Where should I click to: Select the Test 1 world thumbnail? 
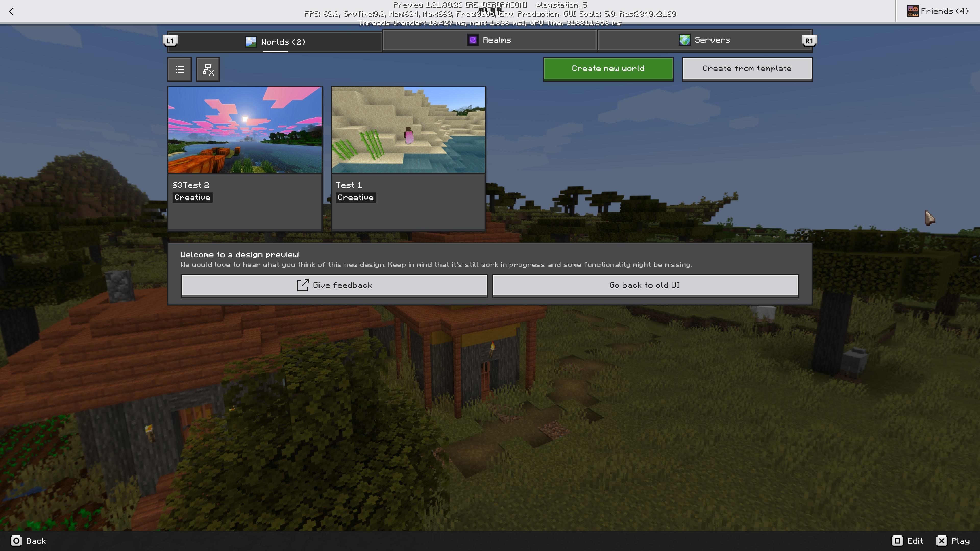point(408,130)
